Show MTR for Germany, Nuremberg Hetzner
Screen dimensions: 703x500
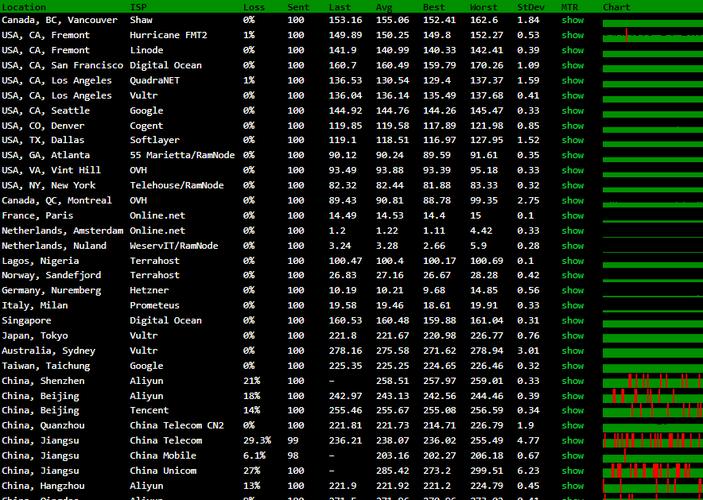click(x=573, y=290)
